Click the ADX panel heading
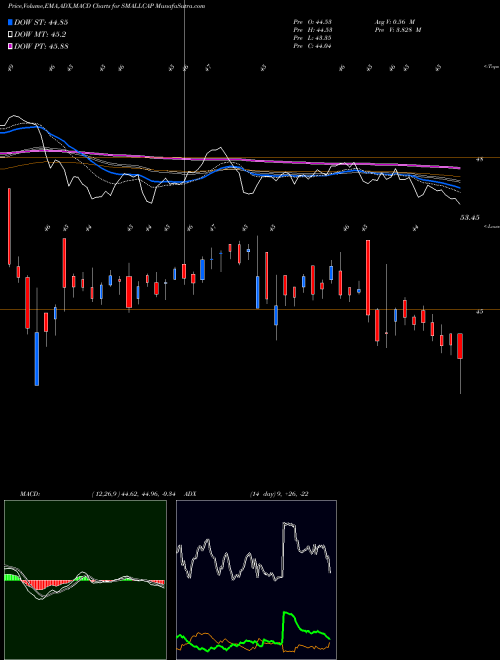The height and width of the screenshot is (660, 500). [x=190, y=494]
